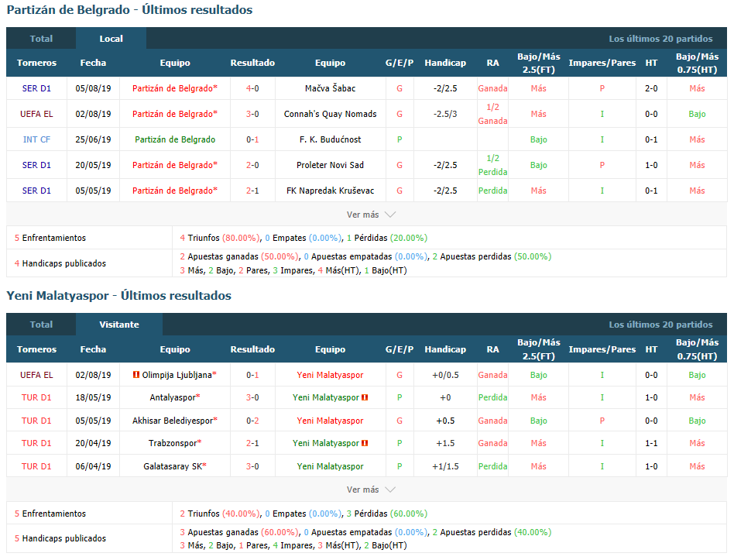
Task: Open SER D1 link for the 05/05/19 Partizán match
Action: (x=36, y=191)
